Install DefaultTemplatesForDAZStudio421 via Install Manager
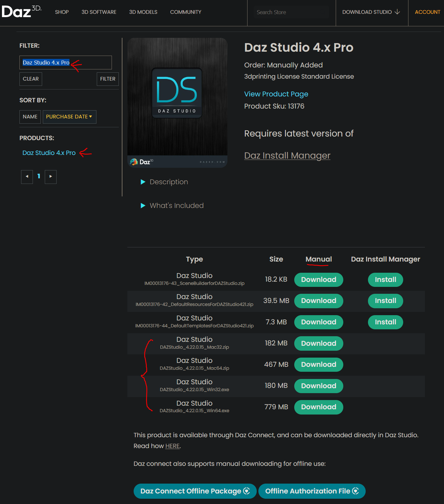444x504 pixels. point(385,322)
